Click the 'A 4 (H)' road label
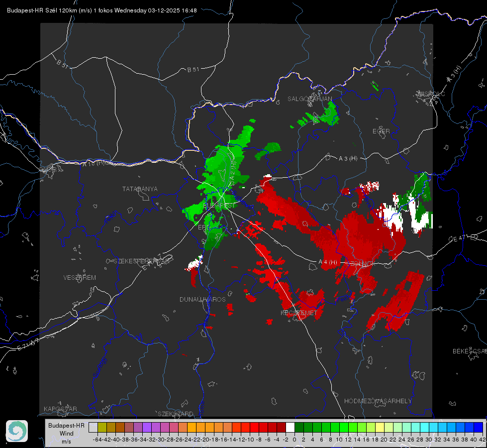This screenshot has height=448, width=487. [x=328, y=262]
